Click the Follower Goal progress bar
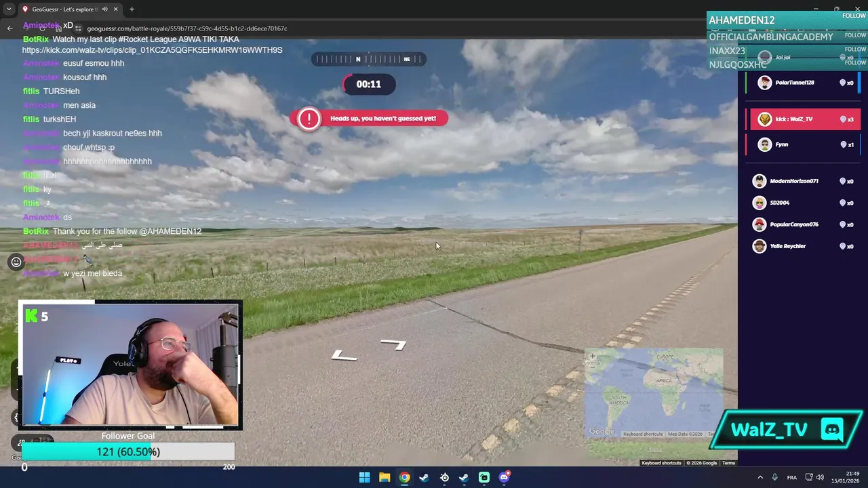This screenshot has height=488, width=868. [128, 451]
